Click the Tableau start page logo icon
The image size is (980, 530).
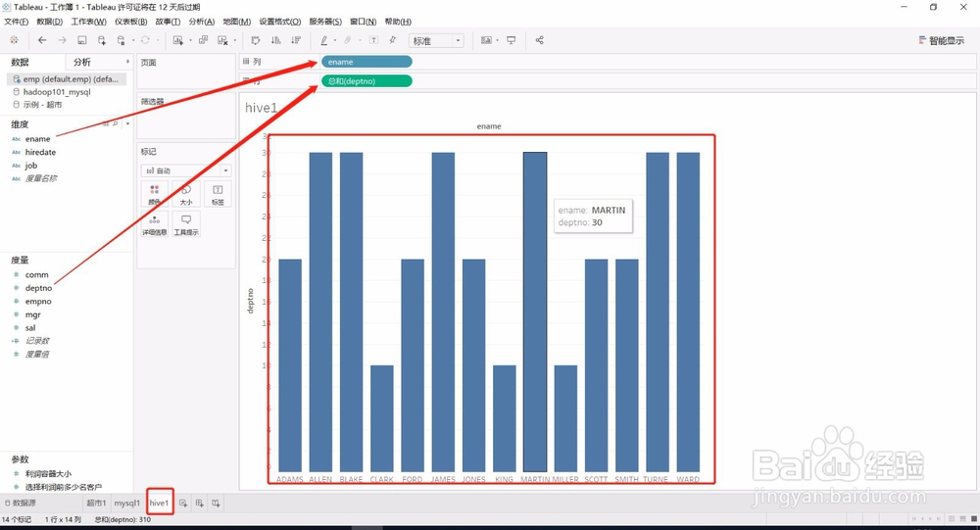point(14,40)
